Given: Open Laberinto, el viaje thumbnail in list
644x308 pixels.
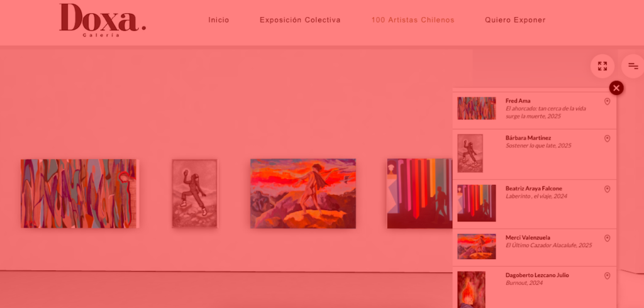Looking at the screenshot, I should [477, 203].
